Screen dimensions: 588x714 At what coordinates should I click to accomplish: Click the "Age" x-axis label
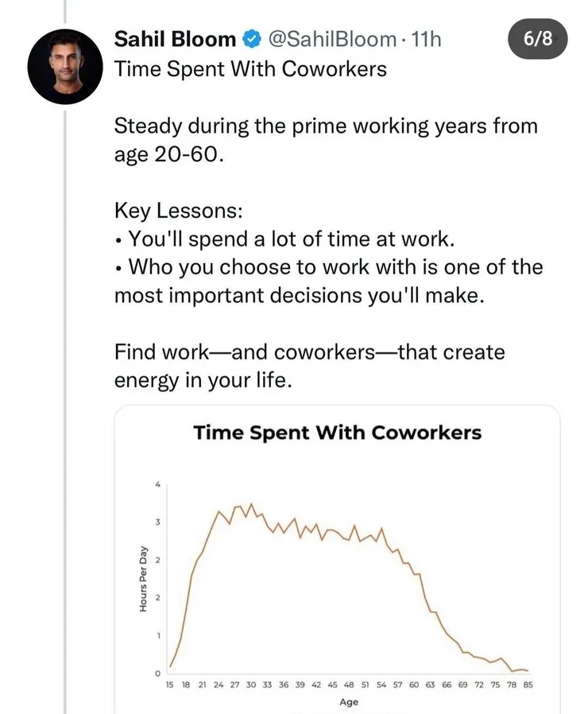pos(348,702)
